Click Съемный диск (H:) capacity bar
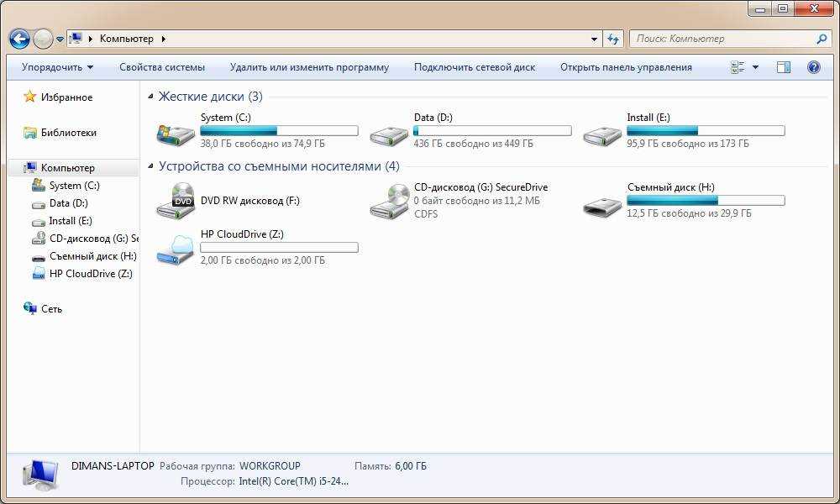 click(706, 200)
